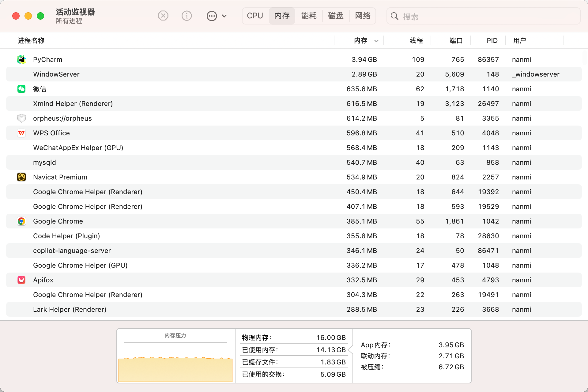
Task: Click the PyCharm app icon
Action: click(21, 59)
